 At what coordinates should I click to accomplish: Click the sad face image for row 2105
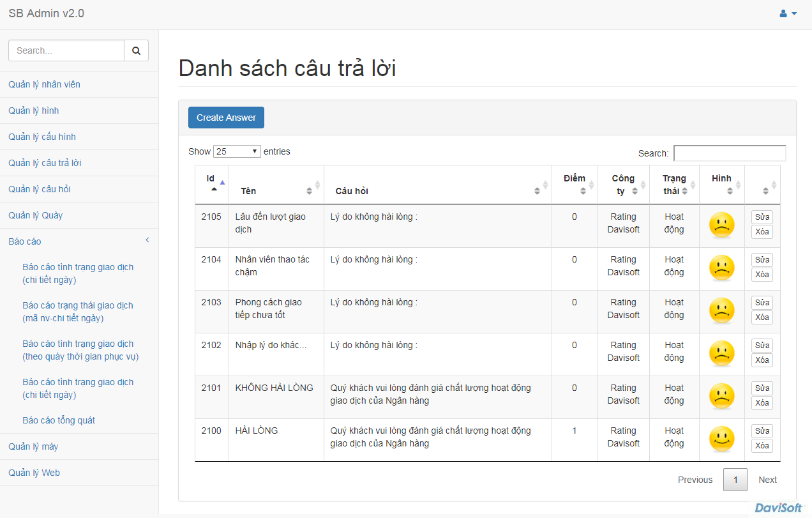click(721, 226)
